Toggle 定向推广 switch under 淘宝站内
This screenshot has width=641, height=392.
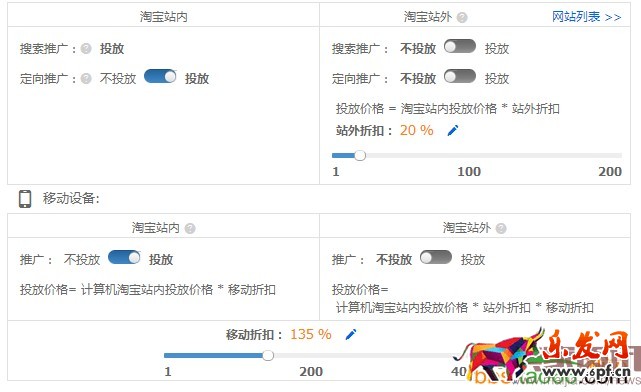160,76
